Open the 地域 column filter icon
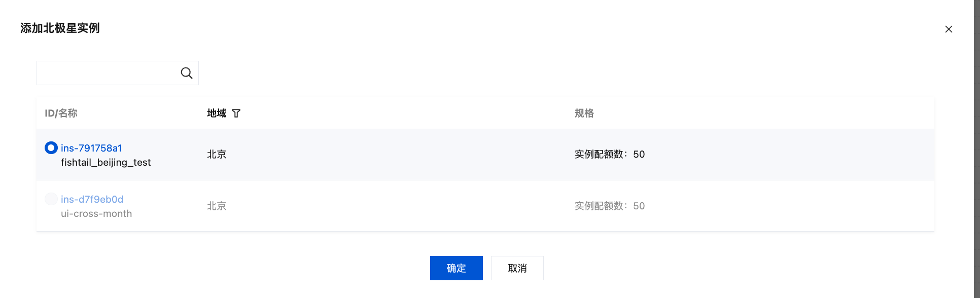 click(x=236, y=114)
